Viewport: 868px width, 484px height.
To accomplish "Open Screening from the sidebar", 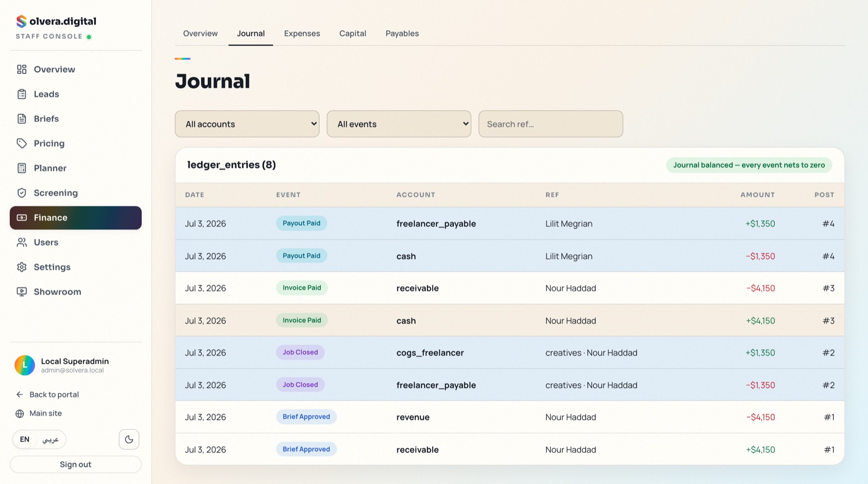I will click(76, 193).
